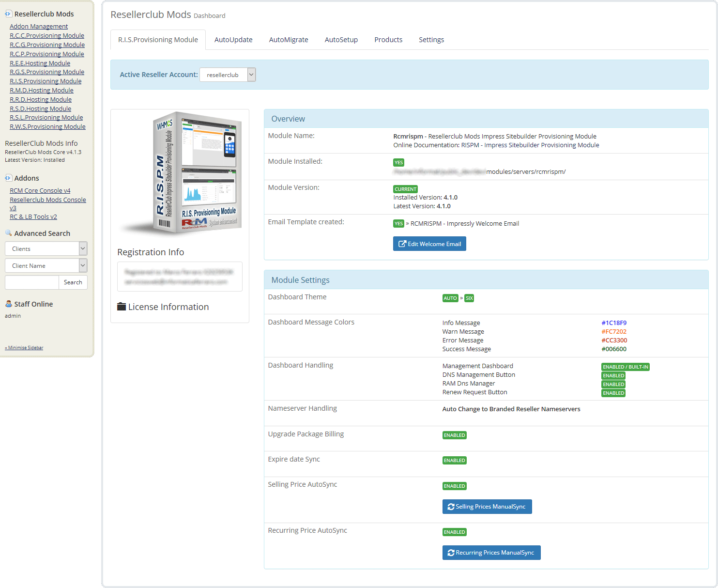Click the Info Message color #1C18F9
The width and height of the screenshot is (718, 588).
(614, 323)
